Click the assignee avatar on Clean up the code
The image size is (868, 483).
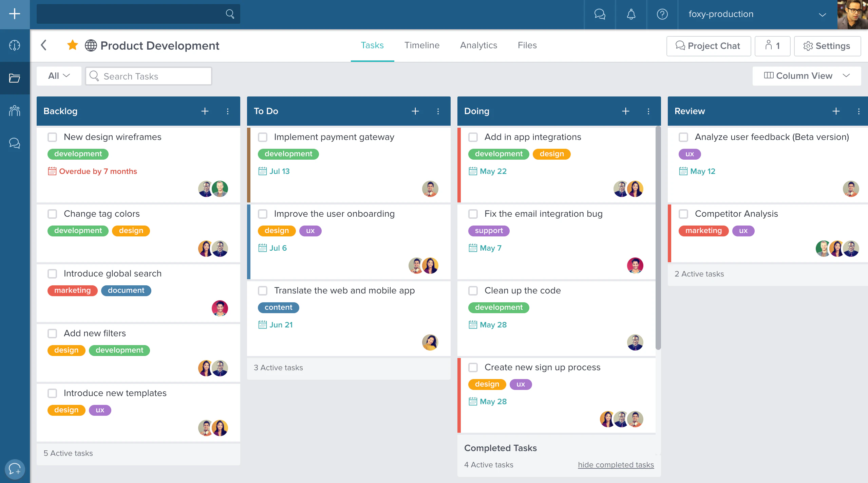tap(635, 342)
